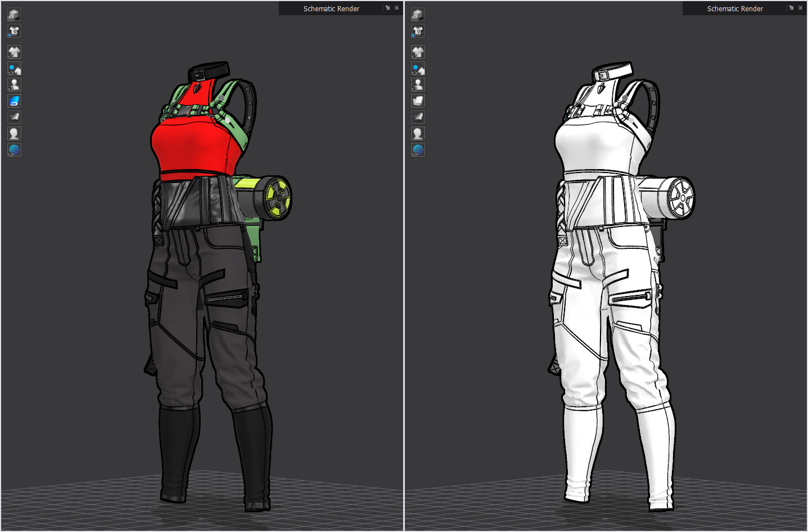The width and height of the screenshot is (808, 532).
Task: Select the globe environment icon in right viewport
Action: (x=418, y=149)
